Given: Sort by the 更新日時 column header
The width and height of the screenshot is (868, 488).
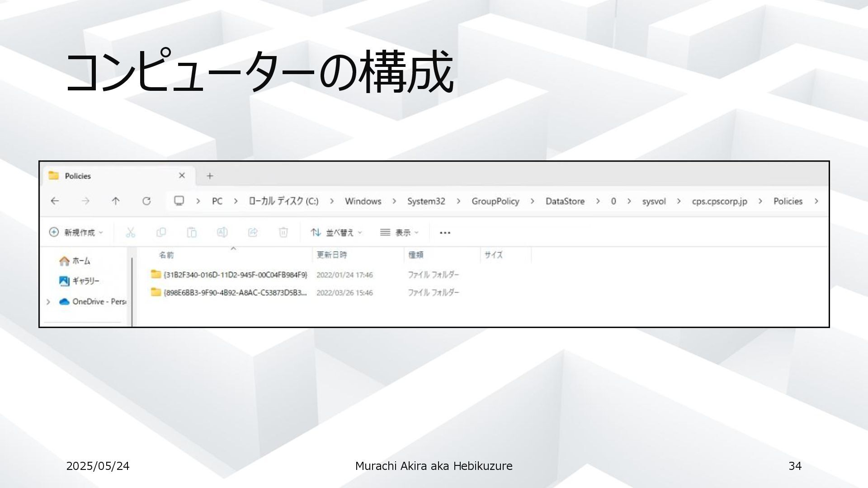Looking at the screenshot, I should pyautogui.click(x=331, y=255).
